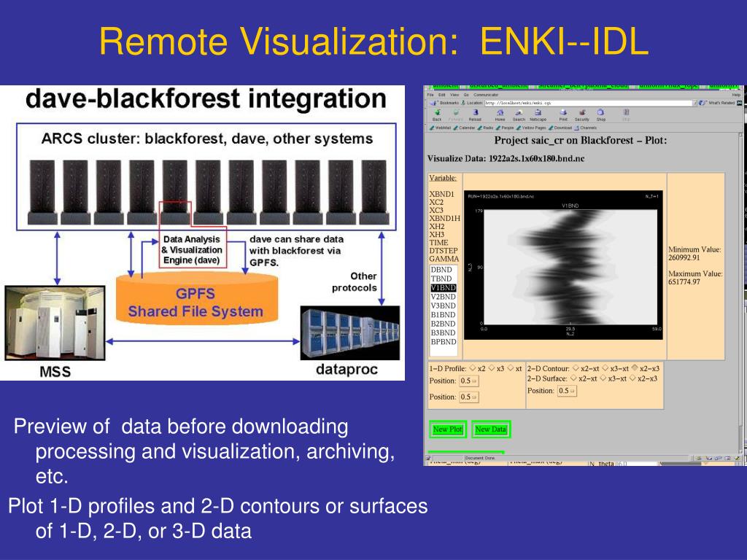Select 1-D Profile xt radio button
Image resolution: width=747 pixels, height=560 pixels.
tap(510, 368)
